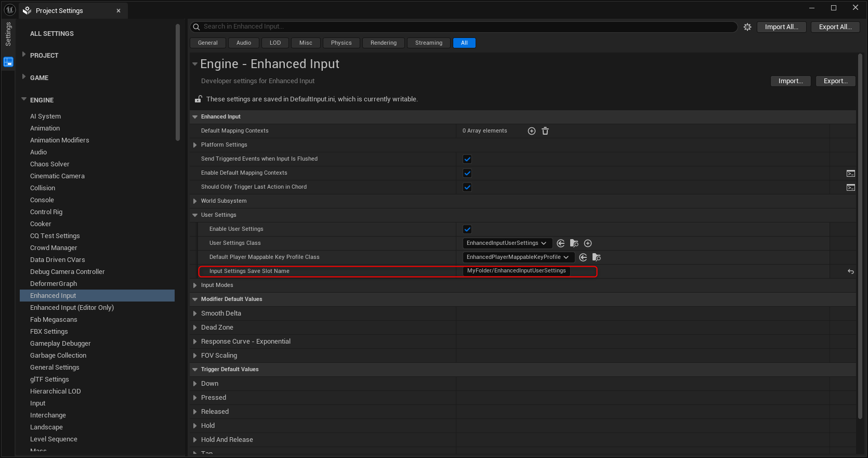Toggle Should Only Trigger Last Action in Chord
Image resolution: width=868 pixels, height=458 pixels.
467,187
